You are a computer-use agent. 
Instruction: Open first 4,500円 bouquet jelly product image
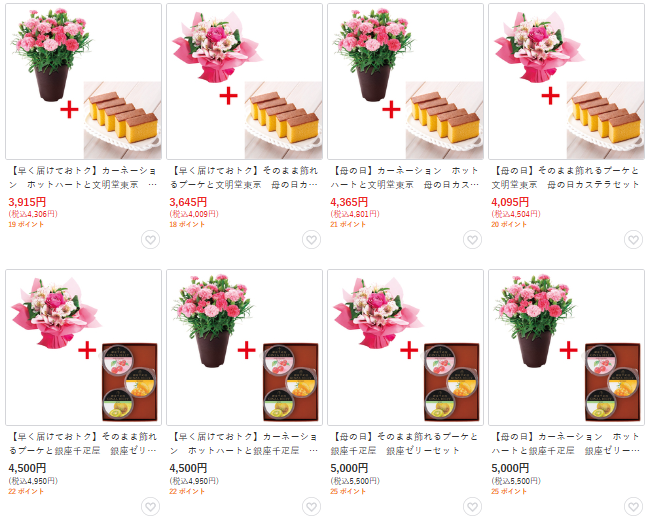point(83,348)
